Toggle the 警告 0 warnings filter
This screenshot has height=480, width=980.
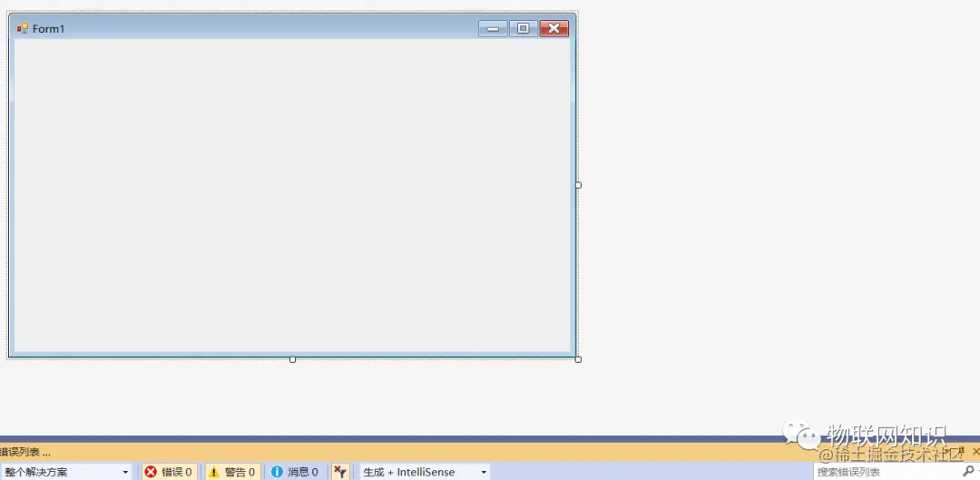(232, 472)
